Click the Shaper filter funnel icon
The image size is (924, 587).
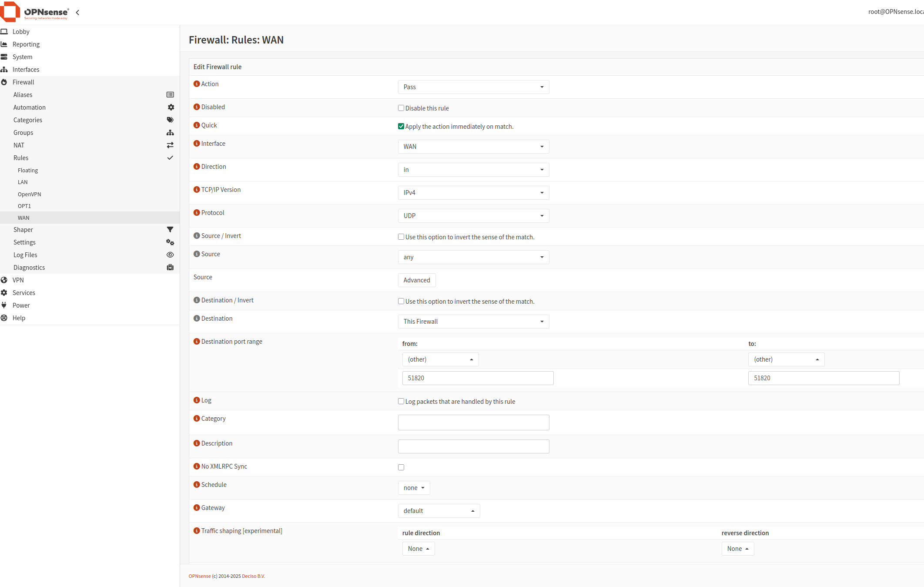pyautogui.click(x=170, y=230)
